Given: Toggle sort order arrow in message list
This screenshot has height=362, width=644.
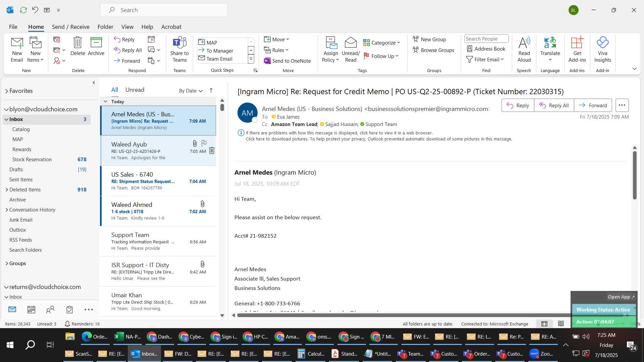Looking at the screenshot, I should (x=211, y=90).
